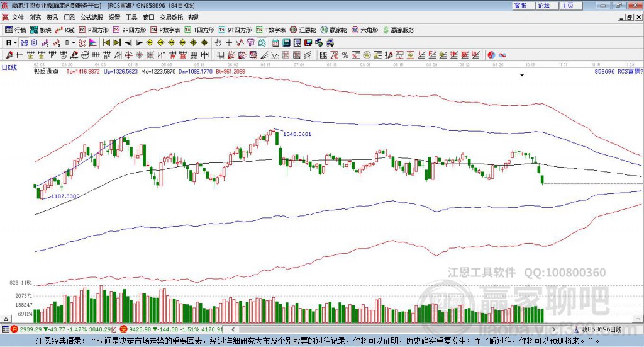Click the black right-arrow step icon
This screenshot has height=347, width=644.
click(139, 43)
